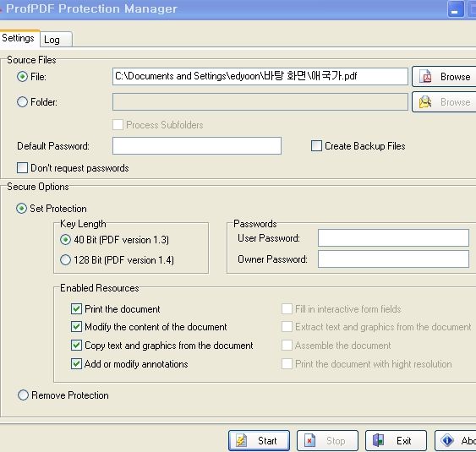Screen dimensions: 476x452
Task: Minimize the ProfPDF Protection Manager window
Action: 456,9
